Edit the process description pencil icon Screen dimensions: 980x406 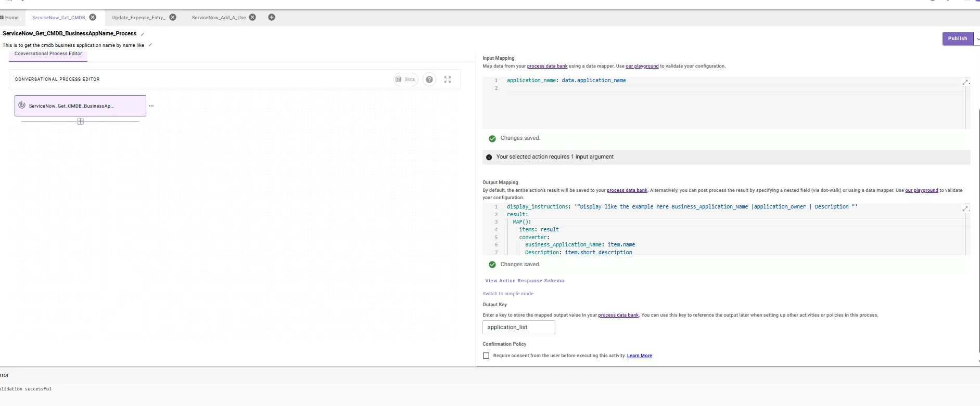(150, 45)
